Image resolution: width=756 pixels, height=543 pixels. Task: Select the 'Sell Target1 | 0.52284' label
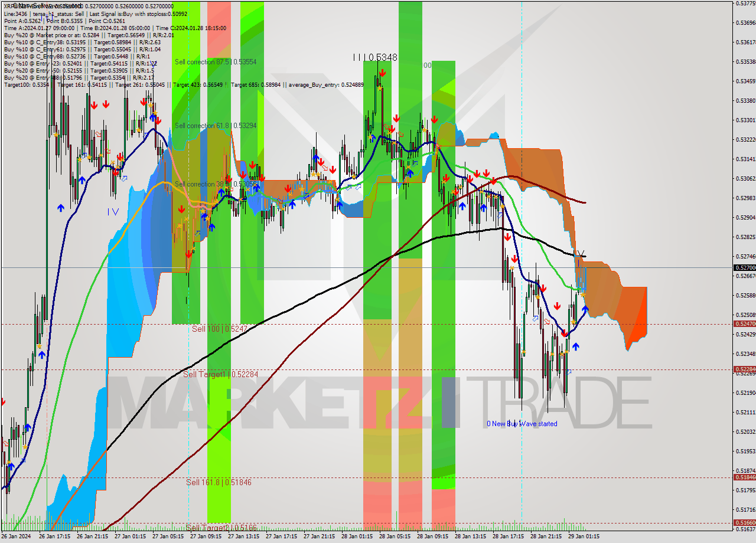click(x=221, y=374)
